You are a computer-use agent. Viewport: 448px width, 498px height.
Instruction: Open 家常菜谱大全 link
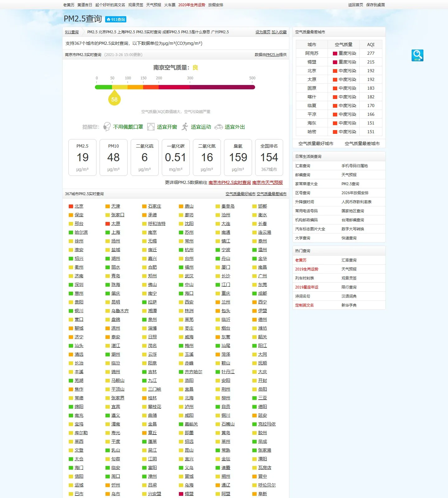pyautogui.click(x=306, y=184)
